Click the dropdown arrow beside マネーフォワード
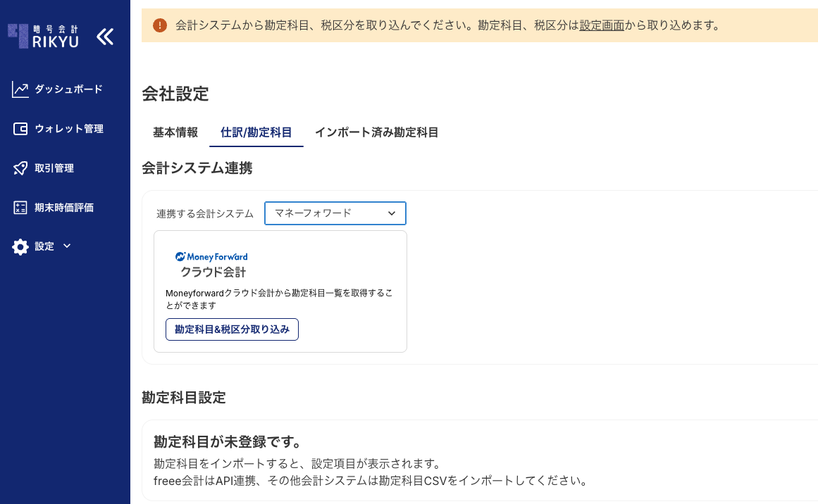This screenshot has height=504, width=818. (392, 213)
